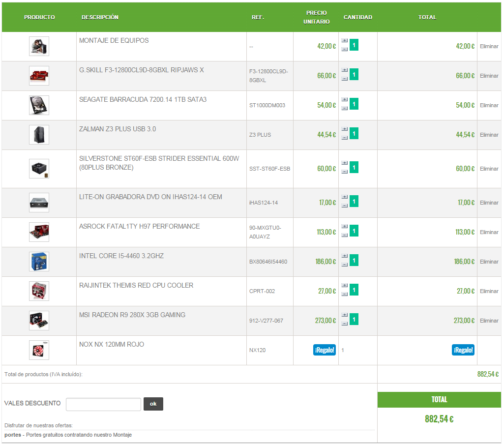Click the DESCRIPCIÓN column header
Viewport: 504px width, 445px height.
100,17
